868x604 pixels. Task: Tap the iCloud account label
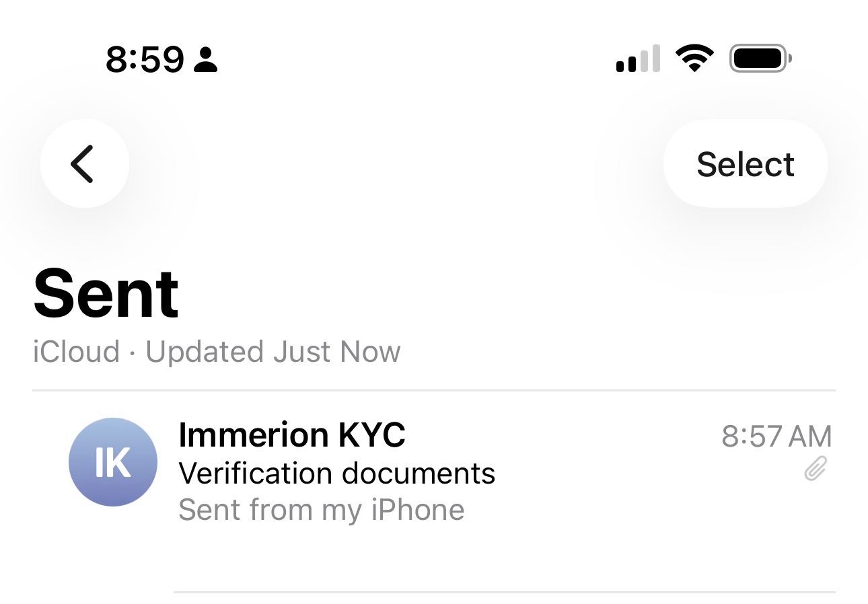point(76,352)
